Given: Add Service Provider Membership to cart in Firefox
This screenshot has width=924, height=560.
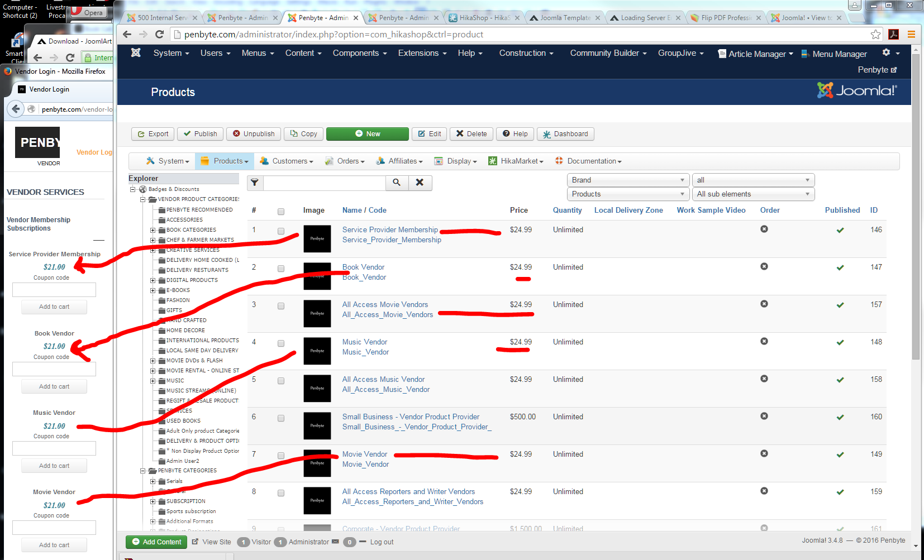Looking at the screenshot, I should (x=54, y=307).
